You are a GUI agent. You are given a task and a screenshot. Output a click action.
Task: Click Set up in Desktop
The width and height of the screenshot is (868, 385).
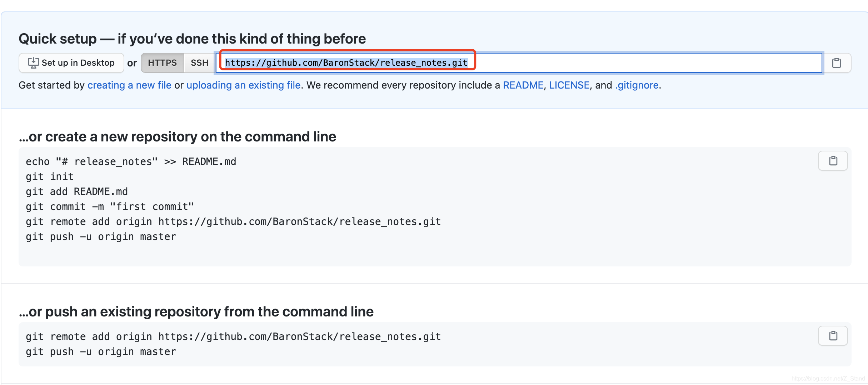point(71,62)
